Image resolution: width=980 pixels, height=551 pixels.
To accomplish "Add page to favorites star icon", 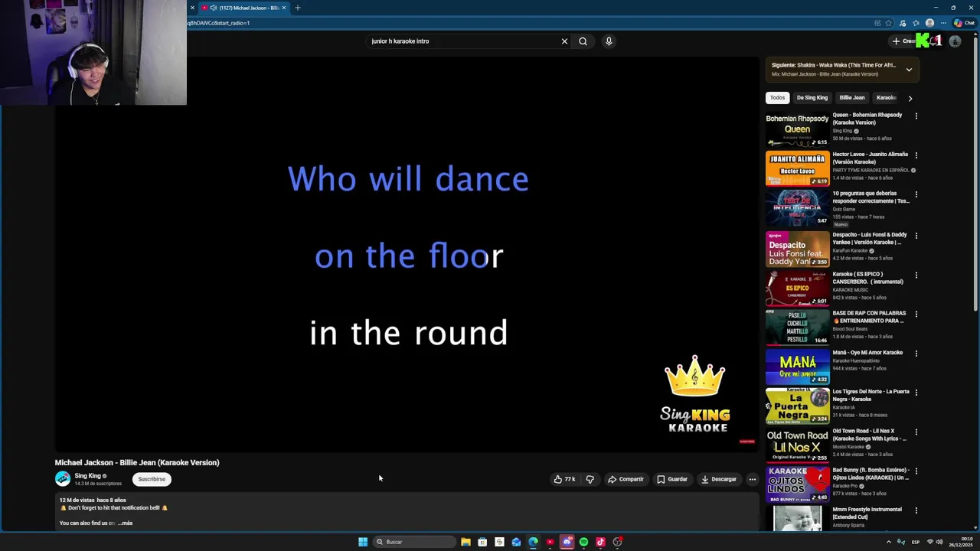I will click(889, 23).
